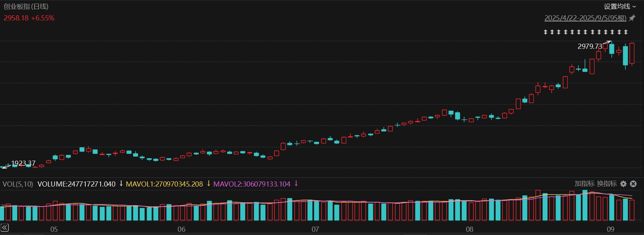Click the 06 month label on time axis

click(x=182, y=229)
